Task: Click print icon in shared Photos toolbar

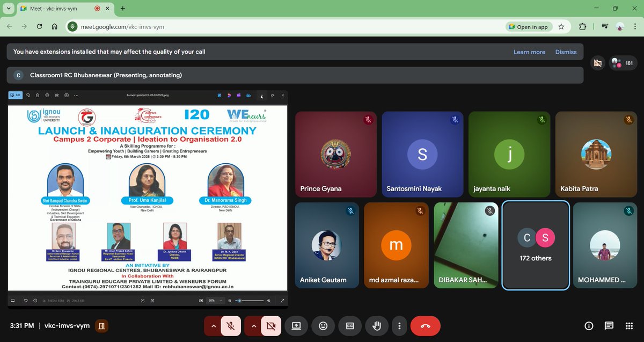Action: [47, 95]
